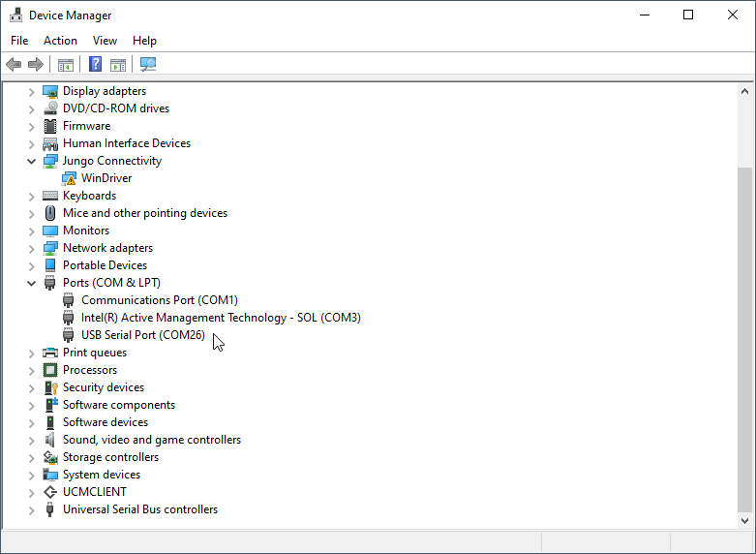The height and width of the screenshot is (554, 756).
Task: Select the Security devices label
Action: tap(104, 387)
